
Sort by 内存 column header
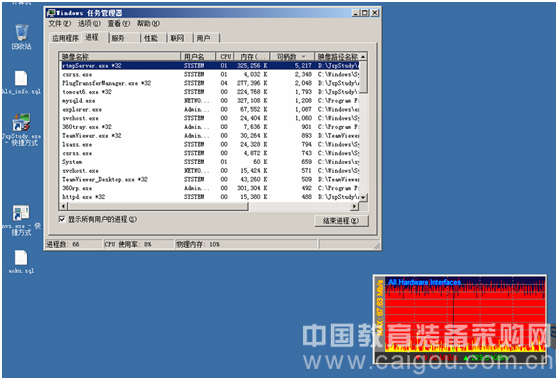252,57
